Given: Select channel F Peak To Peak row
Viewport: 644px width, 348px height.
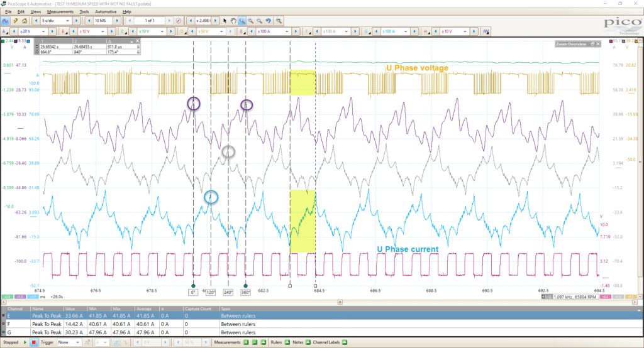Looking at the screenshot, I should (x=321, y=324).
